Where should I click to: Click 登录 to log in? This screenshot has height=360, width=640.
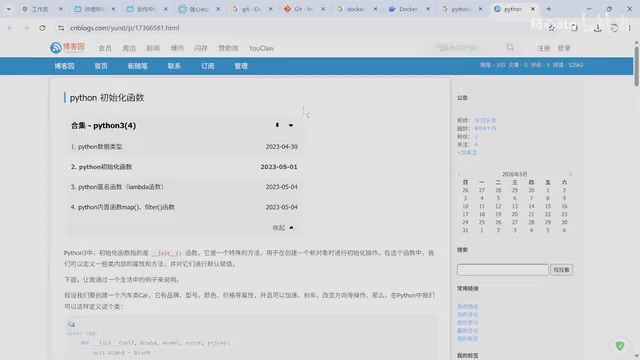[x=564, y=48]
